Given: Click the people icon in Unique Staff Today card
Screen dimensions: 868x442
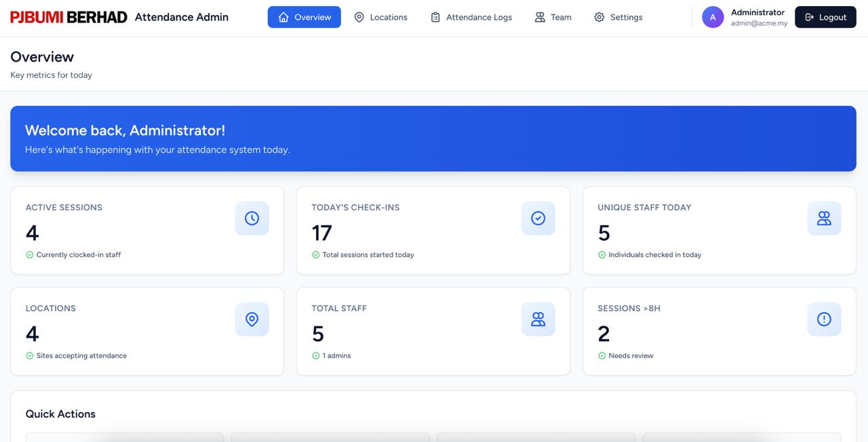Looking at the screenshot, I should point(824,218).
